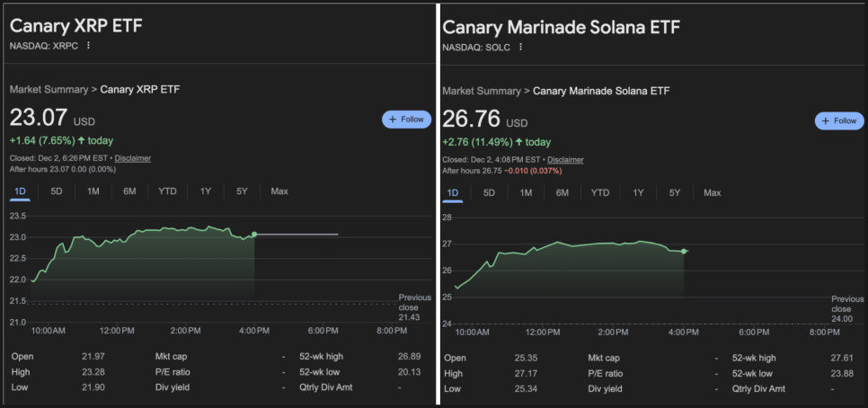Select YTD tab on XRP ETF chart
The image size is (868, 408).
tap(167, 191)
